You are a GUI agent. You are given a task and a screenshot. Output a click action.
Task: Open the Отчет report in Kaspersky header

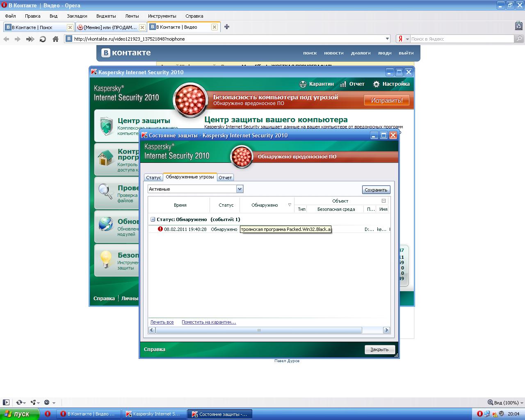[352, 84]
